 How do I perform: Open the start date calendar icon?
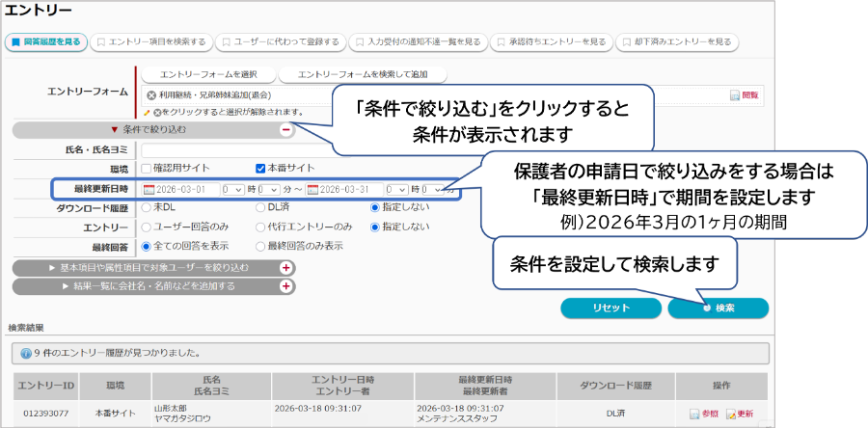point(148,189)
